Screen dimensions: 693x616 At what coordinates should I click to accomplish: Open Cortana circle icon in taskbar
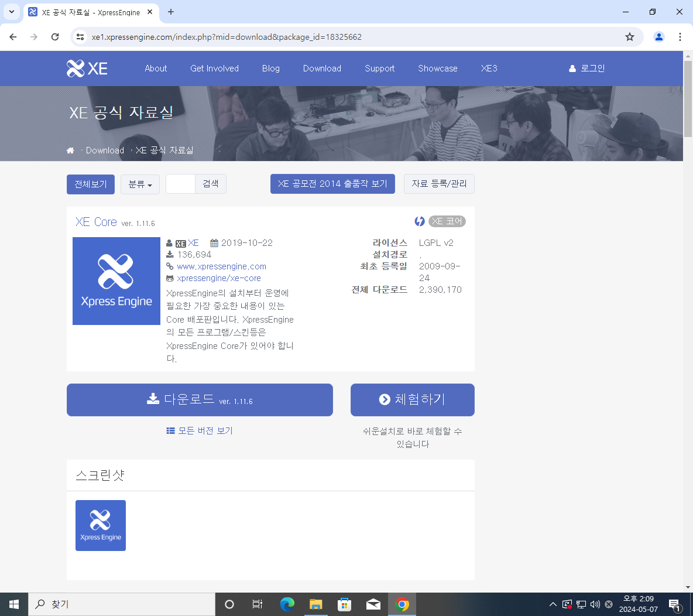[229, 604]
